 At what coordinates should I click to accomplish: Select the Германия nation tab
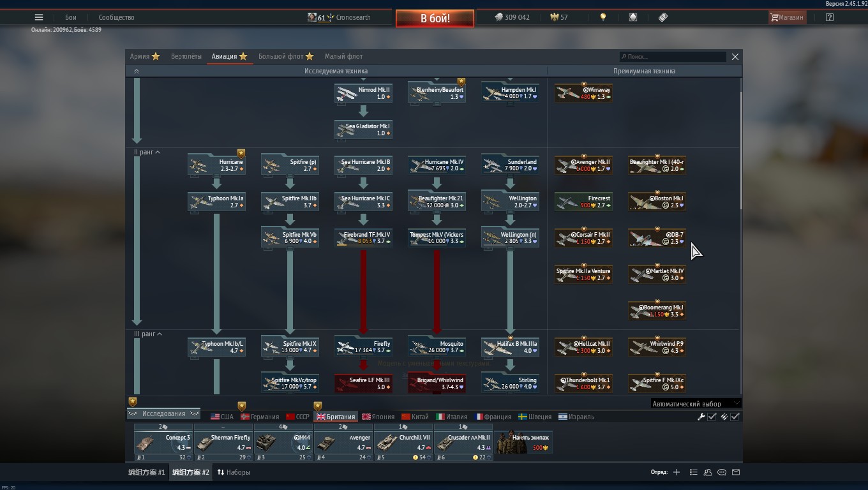(260, 417)
